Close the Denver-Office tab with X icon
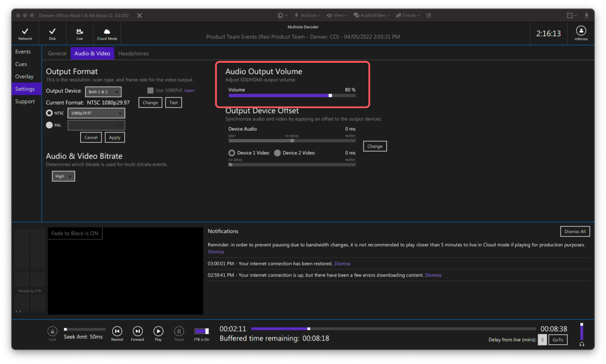606x364 pixels. coord(139,15)
